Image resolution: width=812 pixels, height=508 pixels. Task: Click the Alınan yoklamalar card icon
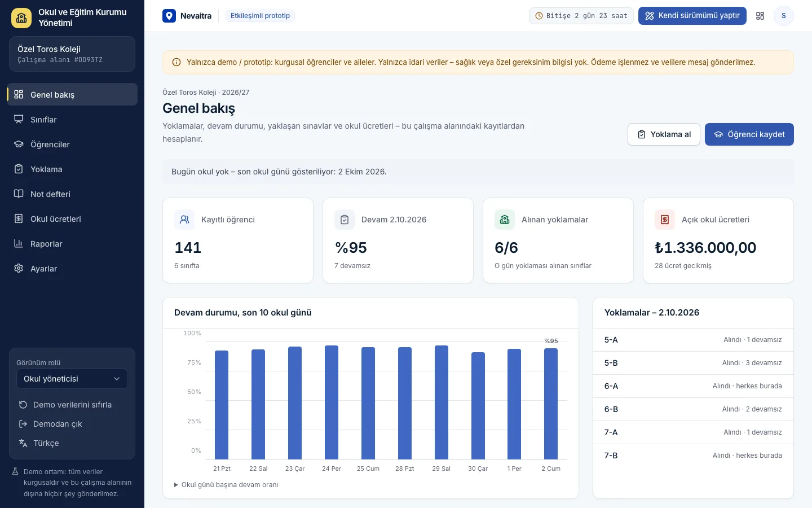pos(505,220)
